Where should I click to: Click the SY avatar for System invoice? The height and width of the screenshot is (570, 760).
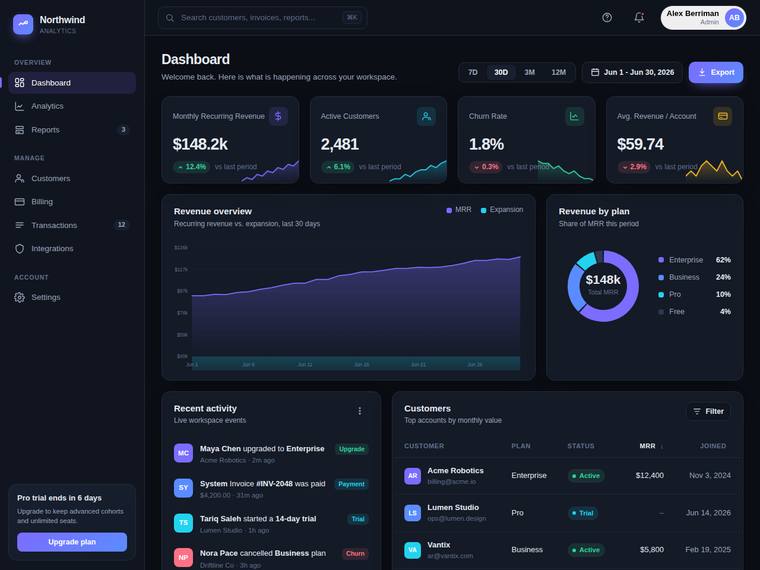183,488
